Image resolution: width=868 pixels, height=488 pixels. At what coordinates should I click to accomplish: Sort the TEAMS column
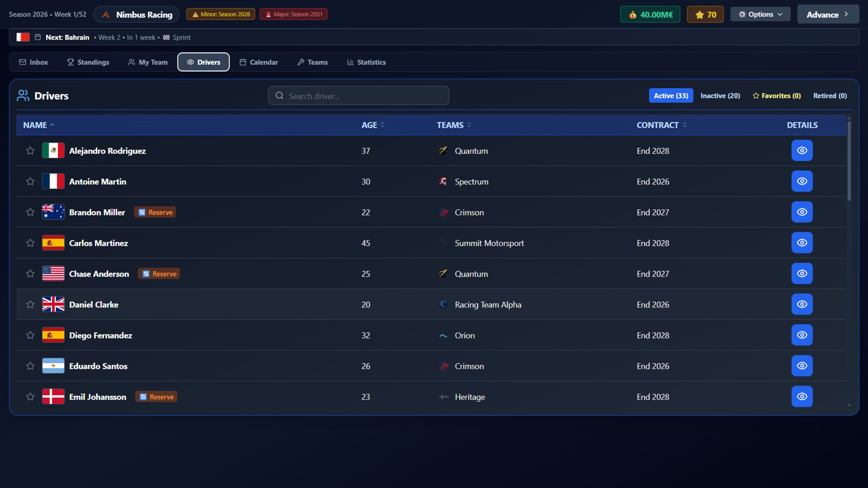[453, 125]
